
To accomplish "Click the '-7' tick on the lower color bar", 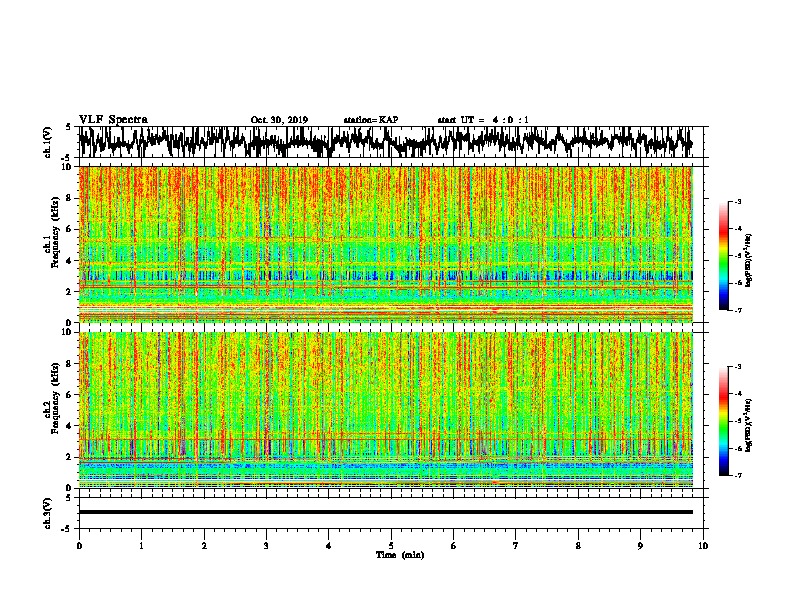I will [x=738, y=475].
